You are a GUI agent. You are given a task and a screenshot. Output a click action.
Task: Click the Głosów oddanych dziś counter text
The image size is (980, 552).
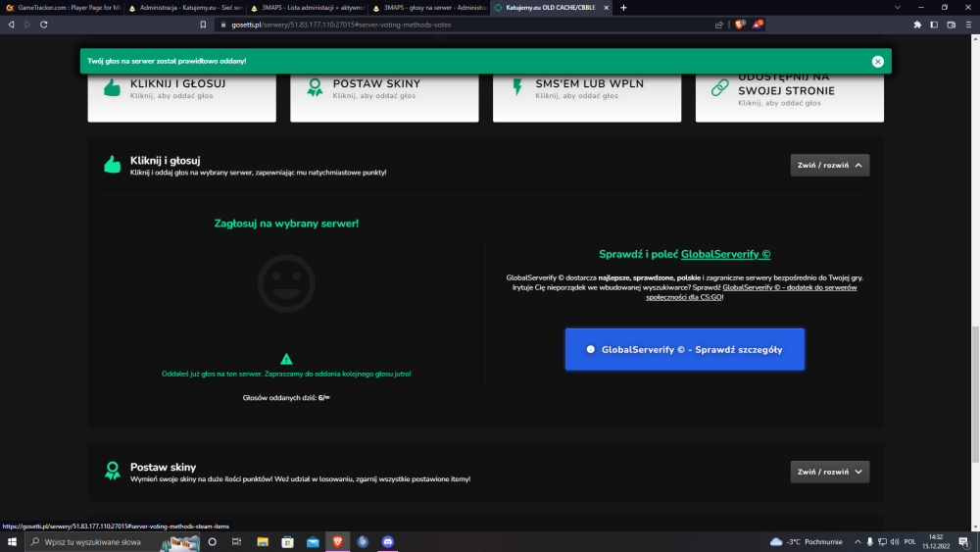point(286,398)
